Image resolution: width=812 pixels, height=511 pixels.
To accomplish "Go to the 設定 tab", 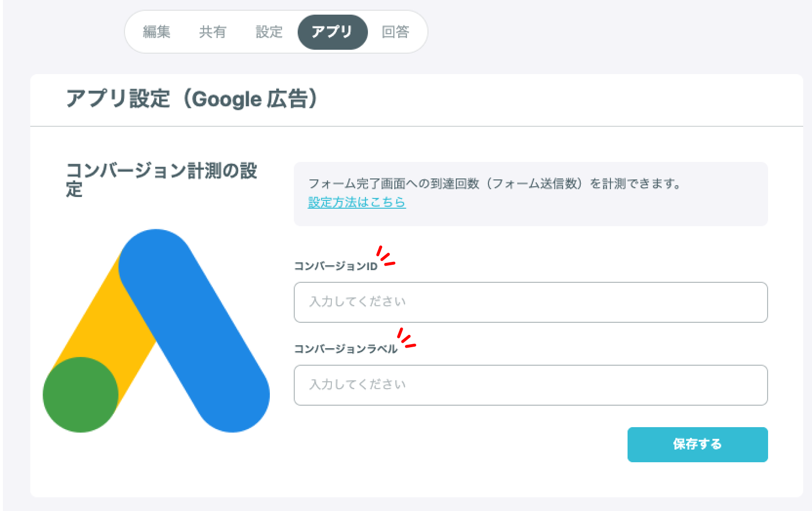I will 269,32.
